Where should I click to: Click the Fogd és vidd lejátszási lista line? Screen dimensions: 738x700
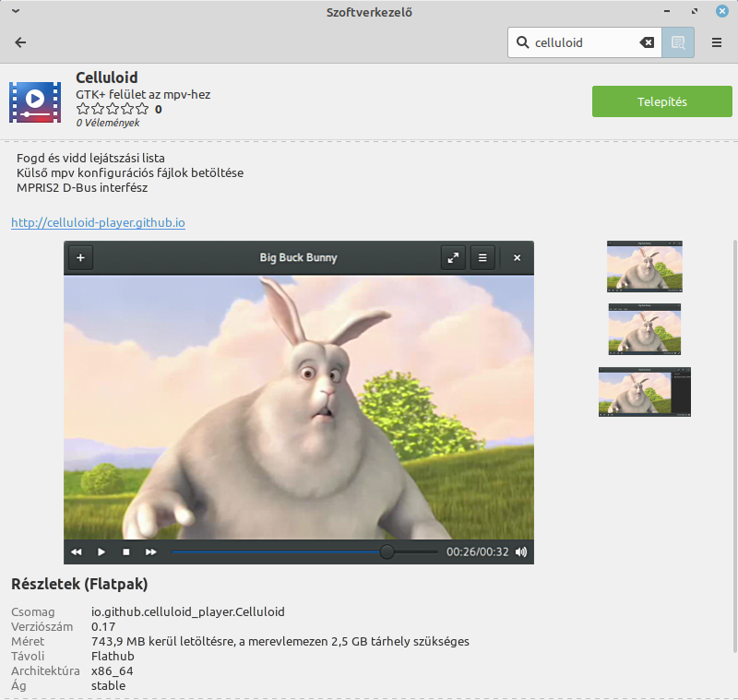pyautogui.click(x=90, y=158)
